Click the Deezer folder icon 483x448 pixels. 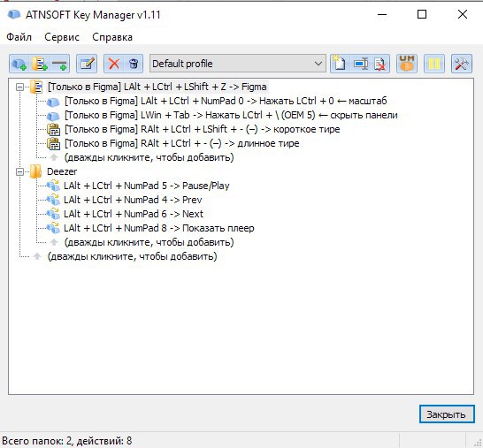tap(36, 171)
